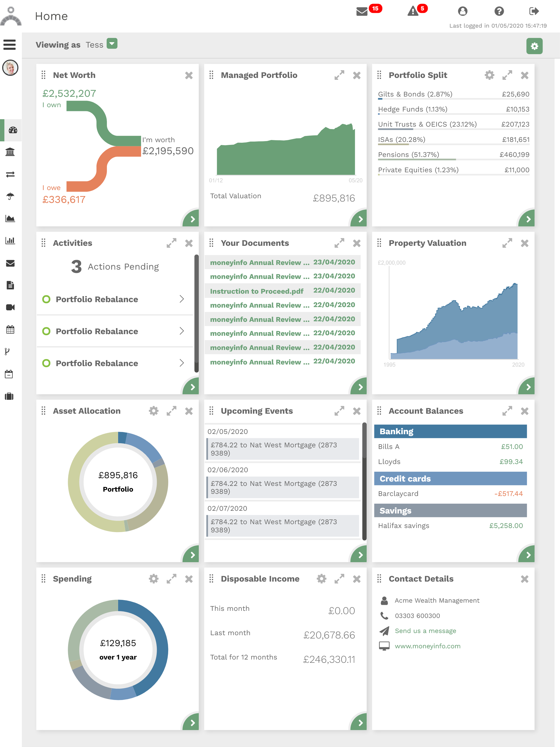The width and height of the screenshot is (560, 747).
Task: Open Asset Allocation settings gear
Action: pyautogui.click(x=153, y=411)
